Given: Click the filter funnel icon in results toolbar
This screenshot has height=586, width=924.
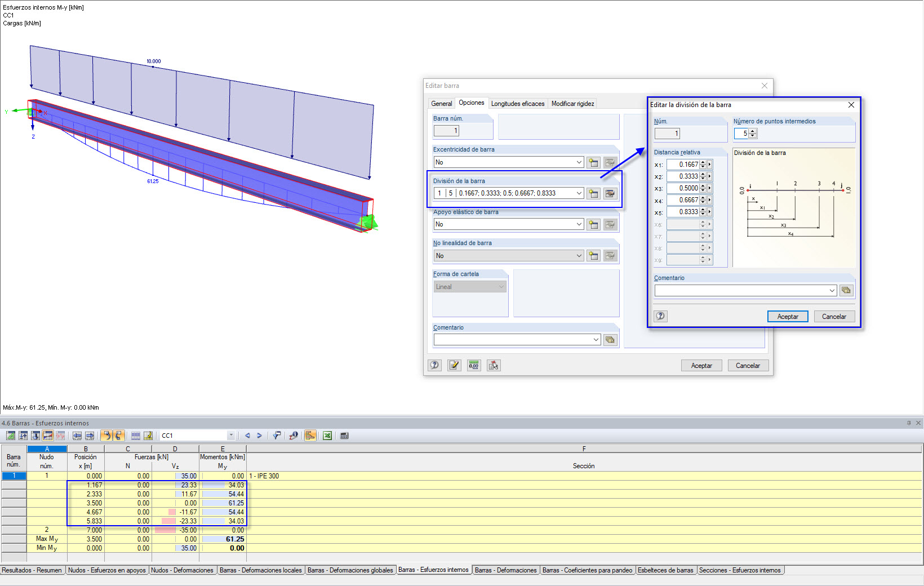Looking at the screenshot, I should pos(277,436).
